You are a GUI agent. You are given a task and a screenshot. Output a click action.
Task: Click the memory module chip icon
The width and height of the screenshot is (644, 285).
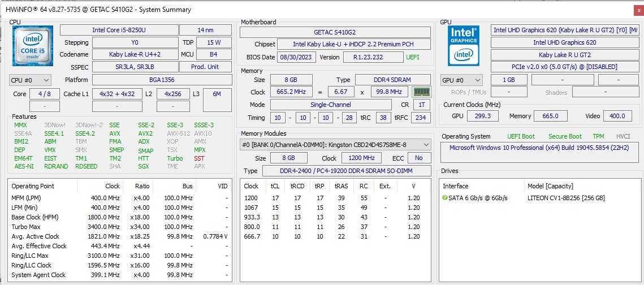tap(421, 92)
